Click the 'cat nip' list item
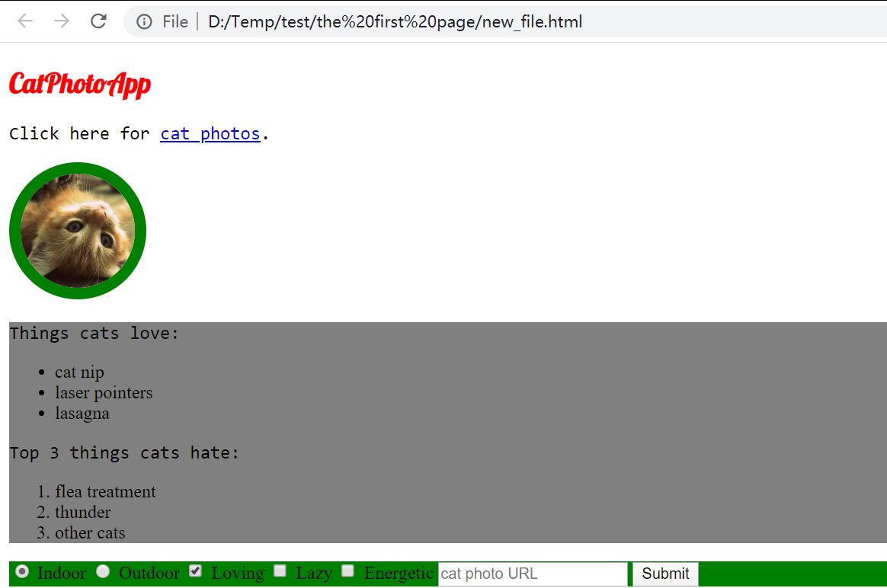 point(79,372)
